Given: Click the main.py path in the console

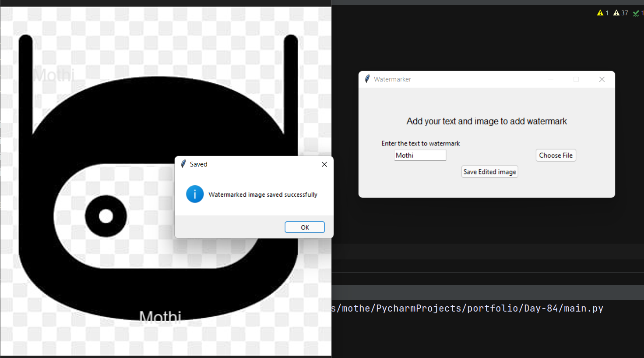Looking at the screenshot, I should coord(468,308).
